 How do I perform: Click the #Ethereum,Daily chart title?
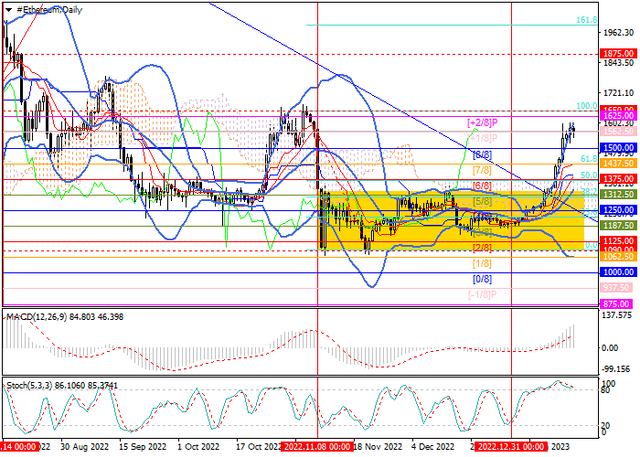click(50, 7)
